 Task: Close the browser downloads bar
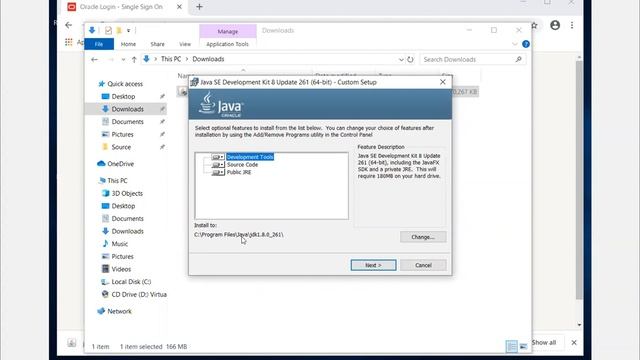574,342
